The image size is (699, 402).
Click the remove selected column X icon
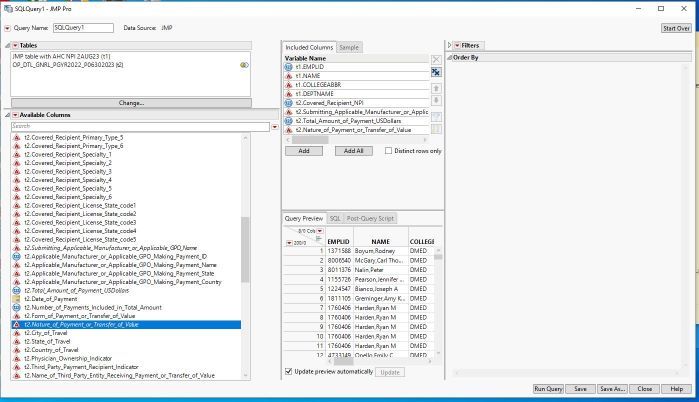[x=436, y=59]
